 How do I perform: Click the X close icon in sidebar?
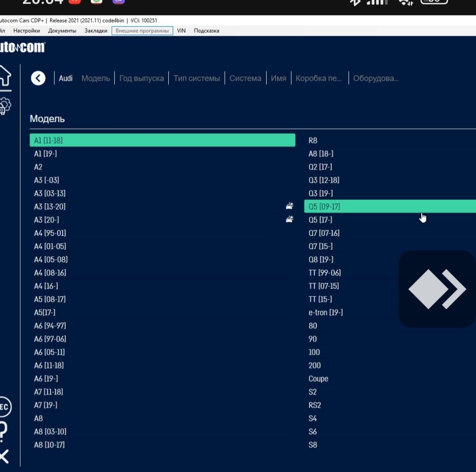[x=4, y=457]
